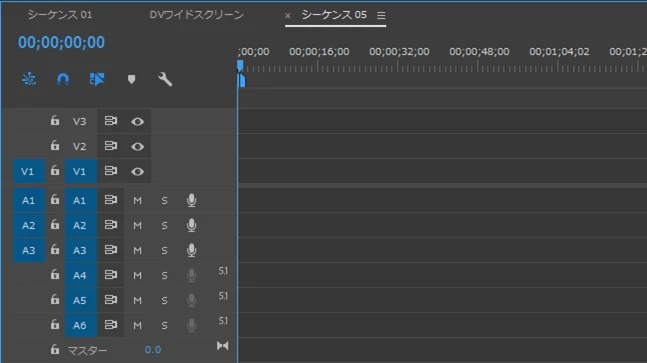Toggle lock on track A2
Screen dimensions: 647x363
click(55, 224)
